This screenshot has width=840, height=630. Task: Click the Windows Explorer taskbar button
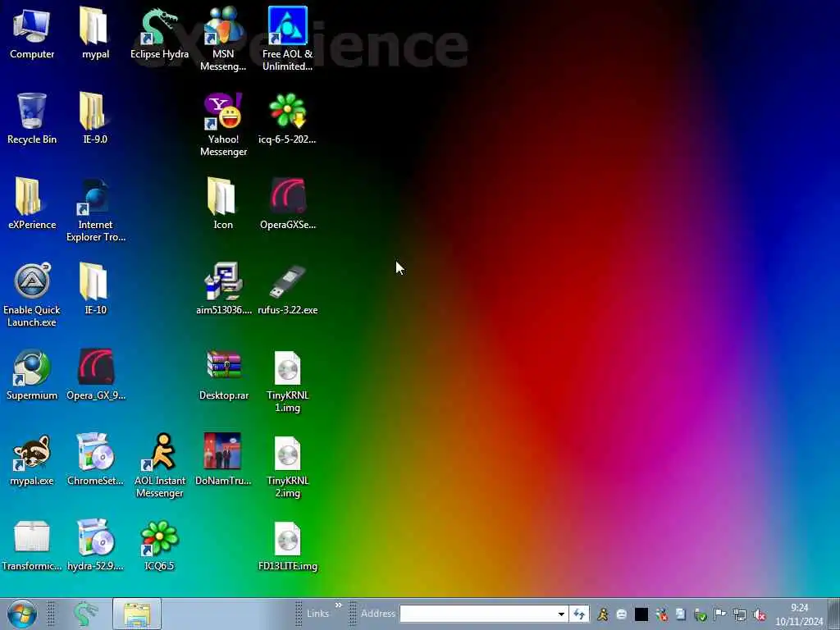click(x=137, y=614)
